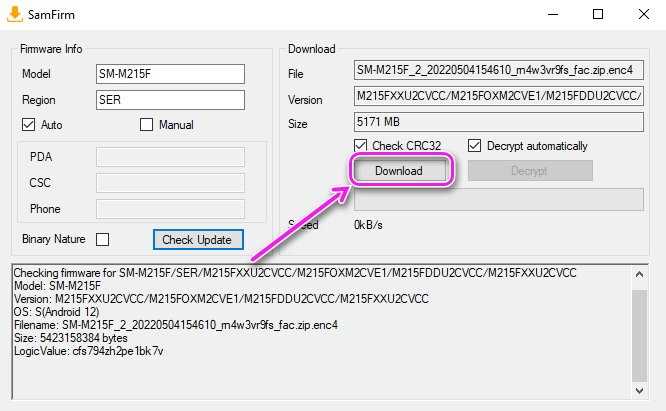The width and height of the screenshot is (666, 411).
Task: Click the 'Size: 5423158384 bytes' log line
Action: click(71, 338)
